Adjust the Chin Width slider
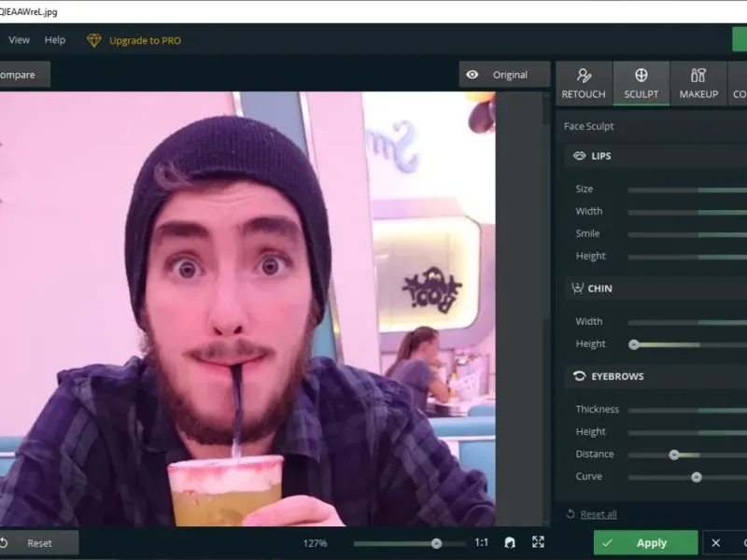This screenshot has width=747, height=560. tap(687, 322)
